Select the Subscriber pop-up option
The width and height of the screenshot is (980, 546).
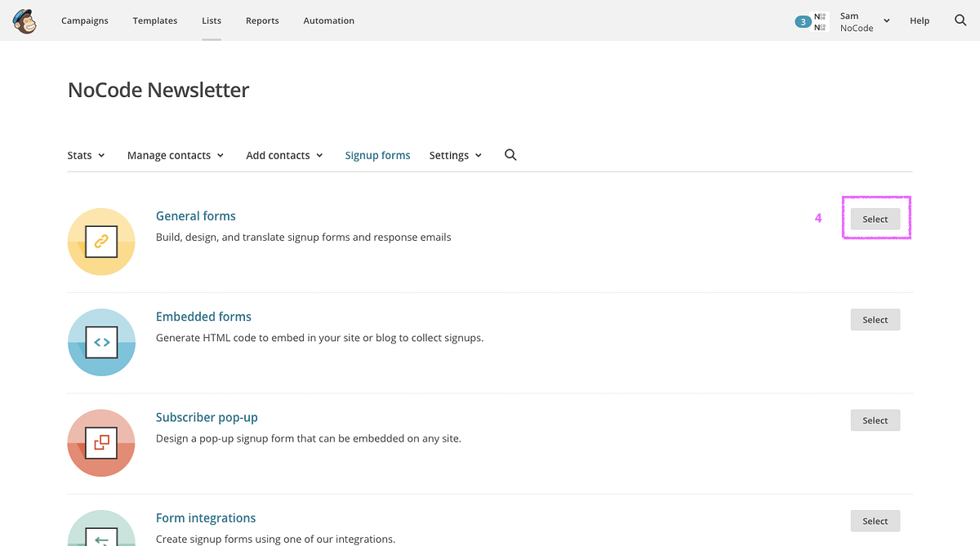875,420
